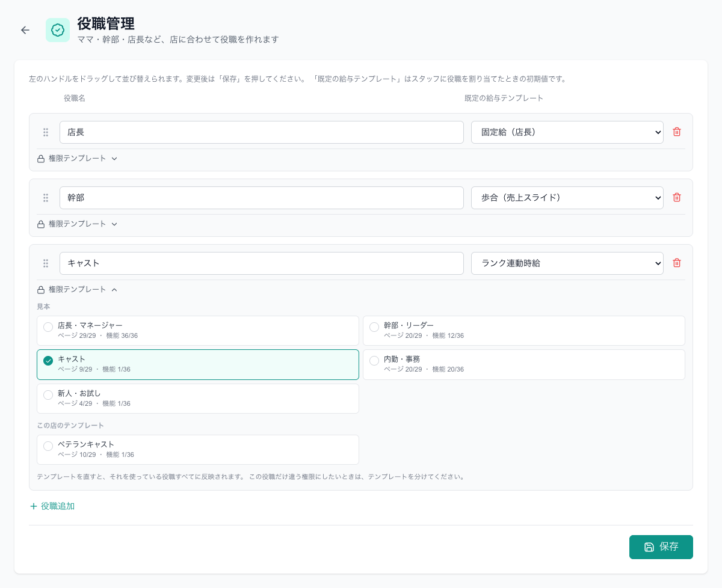
Task: Click the 役職名 column header
Action: coord(75,98)
